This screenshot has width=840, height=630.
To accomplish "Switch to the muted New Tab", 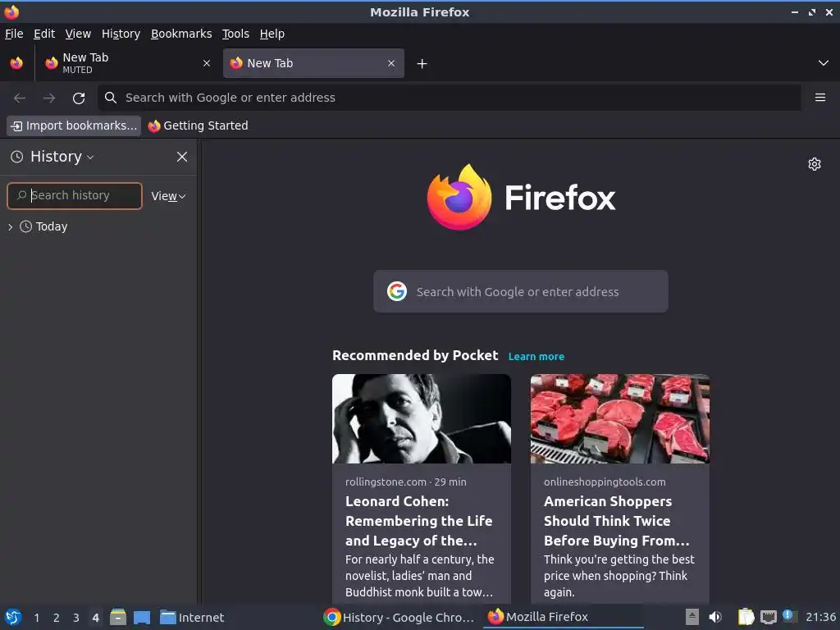I will pyautogui.click(x=127, y=63).
